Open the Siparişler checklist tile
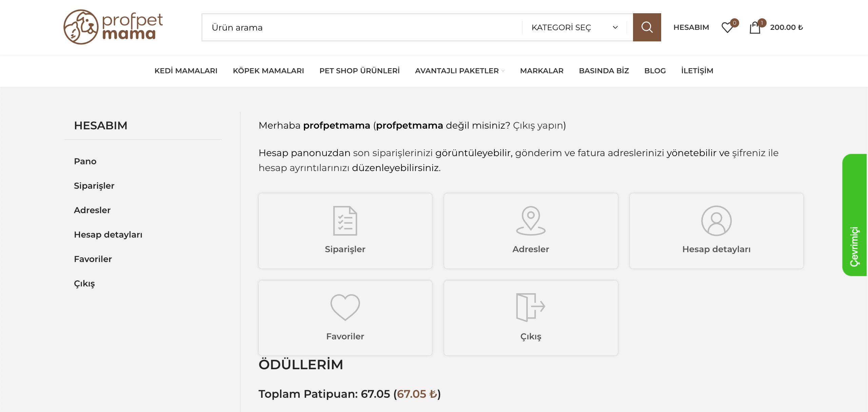 [x=345, y=231]
